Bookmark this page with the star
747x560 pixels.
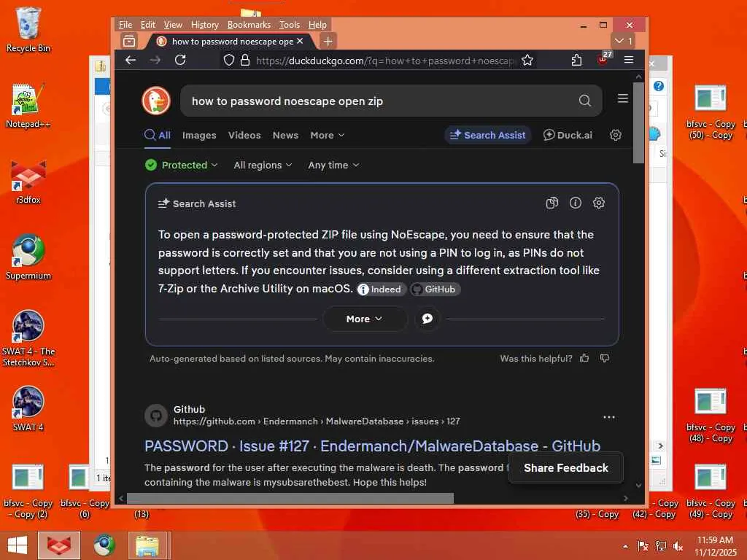(527, 61)
